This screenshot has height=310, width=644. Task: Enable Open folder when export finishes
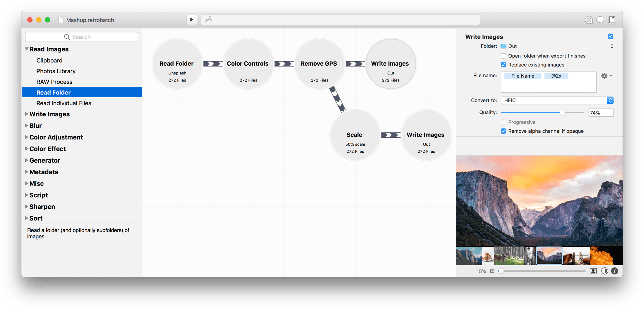503,56
